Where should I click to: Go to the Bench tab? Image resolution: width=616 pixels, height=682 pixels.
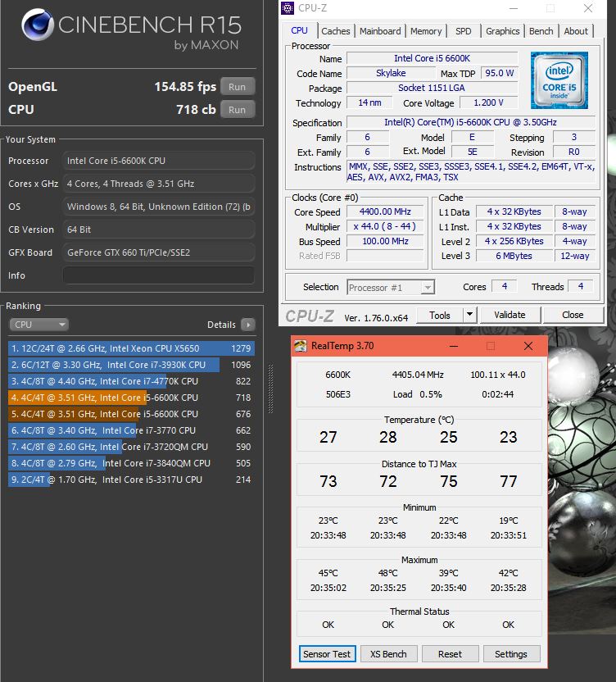(541, 31)
